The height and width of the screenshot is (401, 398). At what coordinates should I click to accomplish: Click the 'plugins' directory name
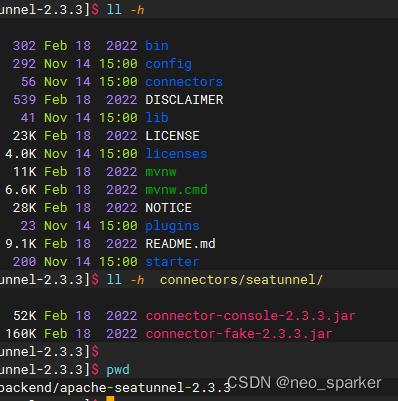coord(172,226)
